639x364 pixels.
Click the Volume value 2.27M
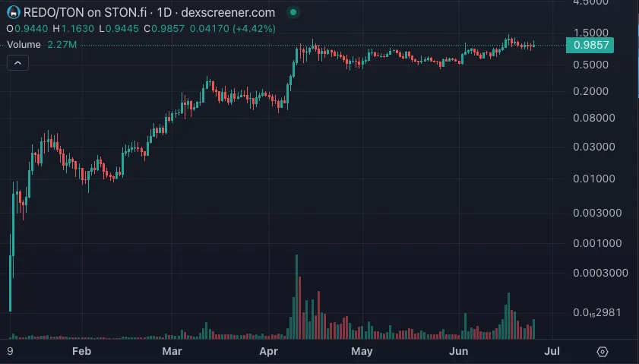click(62, 45)
